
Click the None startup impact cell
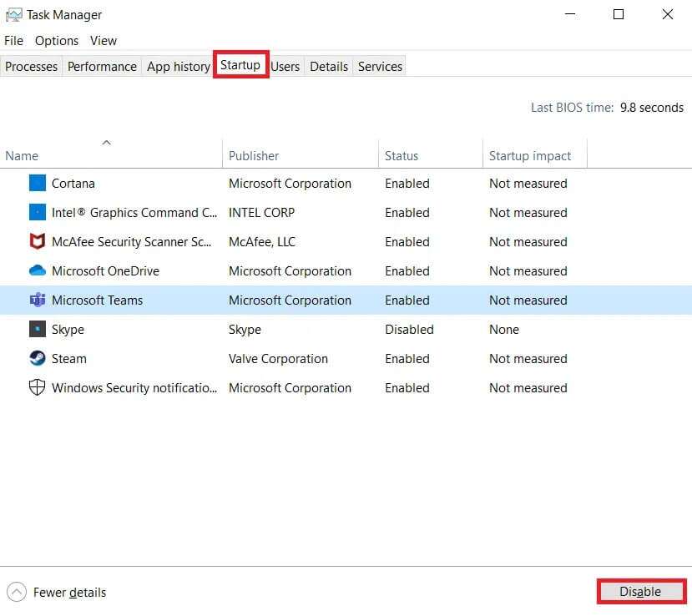504,329
